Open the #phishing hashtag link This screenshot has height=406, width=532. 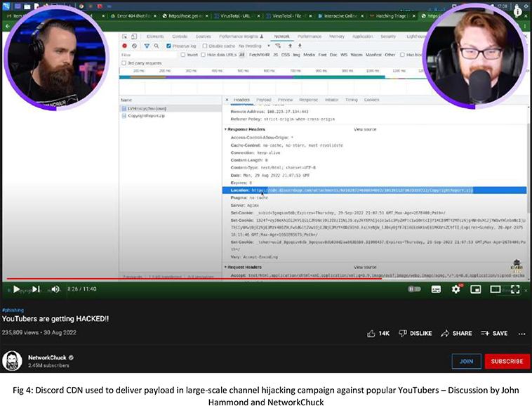point(13,310)
